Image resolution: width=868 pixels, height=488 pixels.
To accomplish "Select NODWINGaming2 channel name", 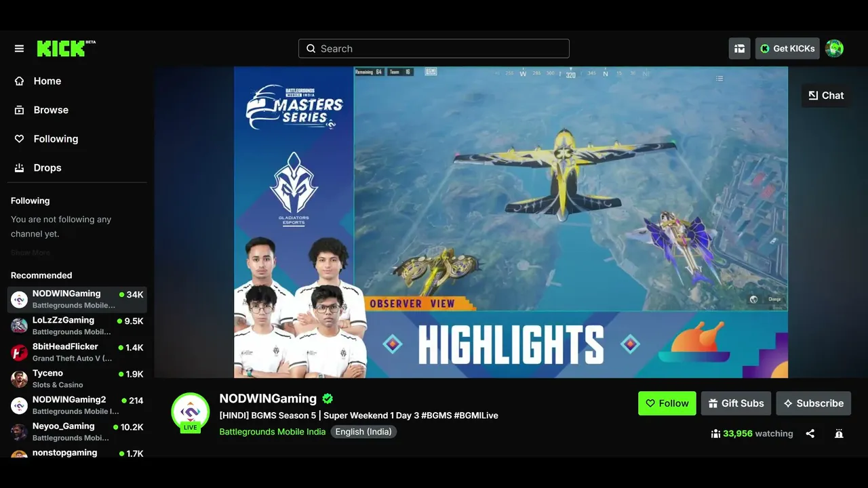I will click(x=69, y=399).
